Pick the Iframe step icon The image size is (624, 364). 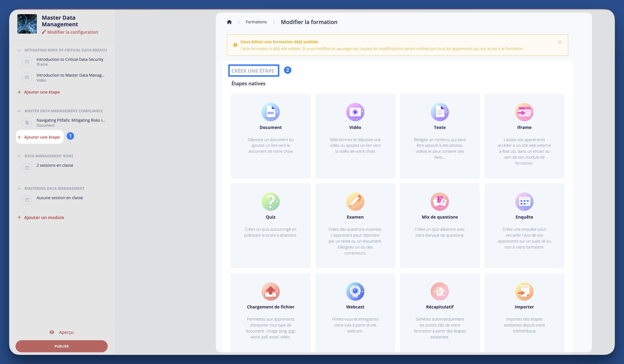click(x=524, y=112)
